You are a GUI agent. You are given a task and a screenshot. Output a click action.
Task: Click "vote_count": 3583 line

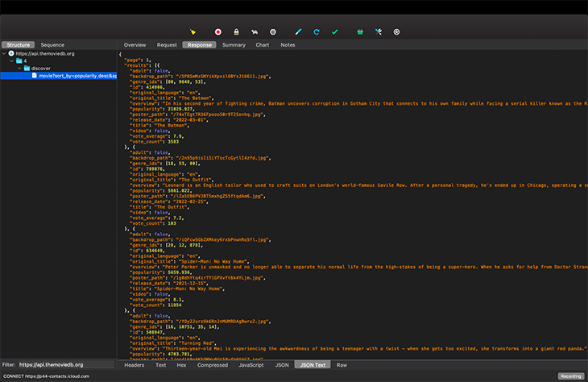[x=155, y=142]
